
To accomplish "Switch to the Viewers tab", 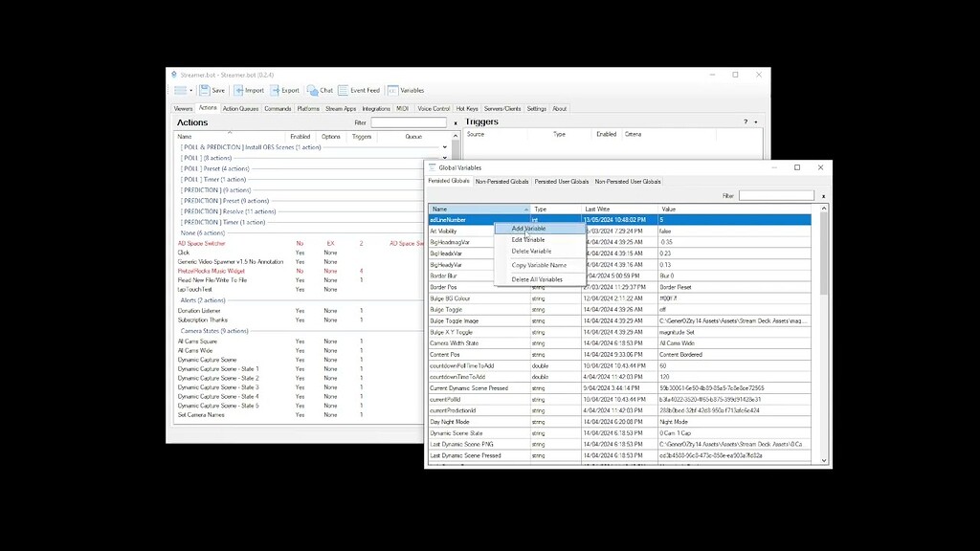I will point(183,109).
